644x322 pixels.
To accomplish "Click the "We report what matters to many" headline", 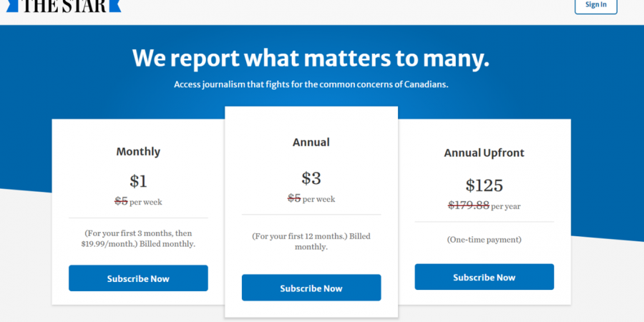I will click(x=311, y=59).
